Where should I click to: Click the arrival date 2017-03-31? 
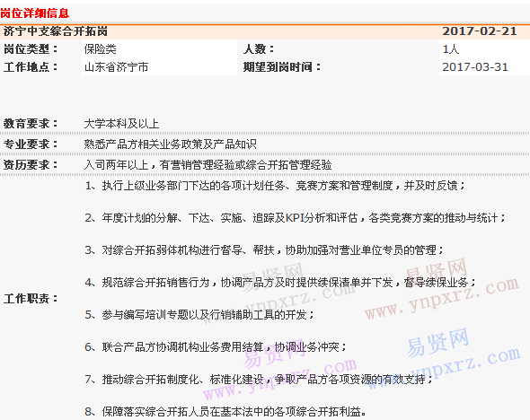[x=475, y=66]
